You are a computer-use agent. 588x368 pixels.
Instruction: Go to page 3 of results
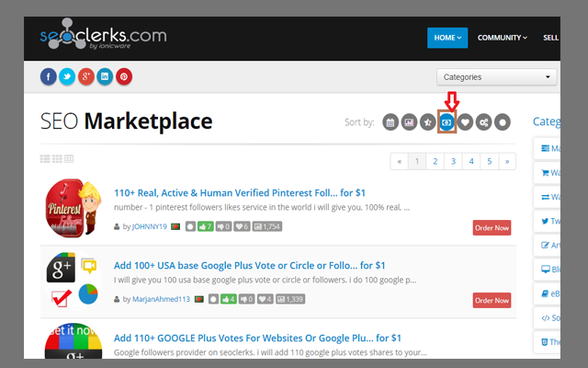[x=453, y=161]
